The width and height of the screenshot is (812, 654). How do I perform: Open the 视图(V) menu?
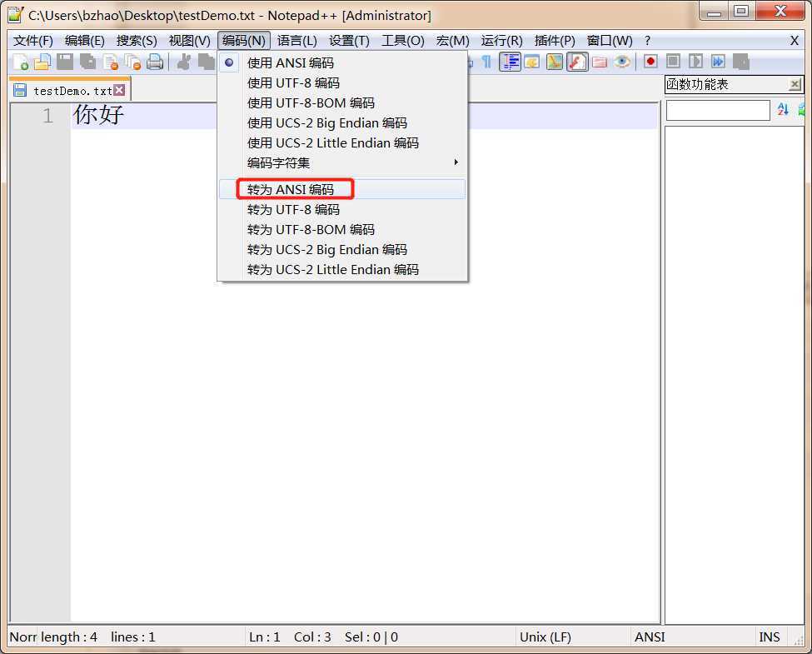(190, 41)
